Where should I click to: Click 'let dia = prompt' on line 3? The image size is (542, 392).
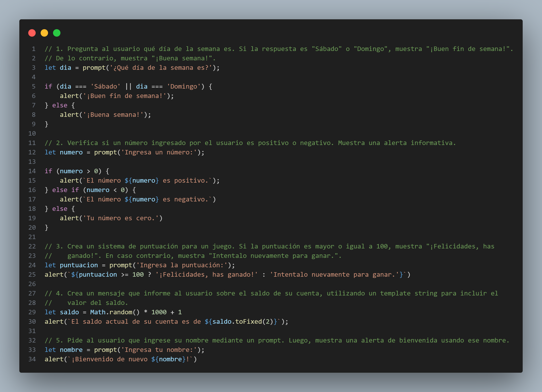coord(75,68)
